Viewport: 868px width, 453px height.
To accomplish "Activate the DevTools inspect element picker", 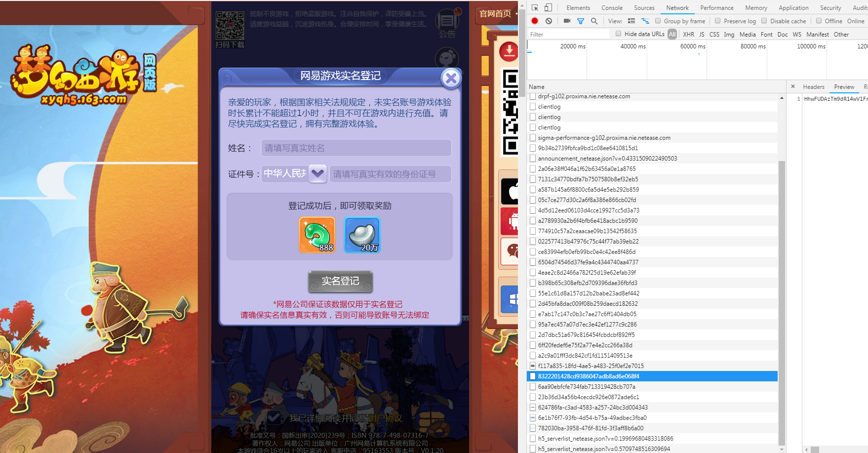I will tap(535, 8).
